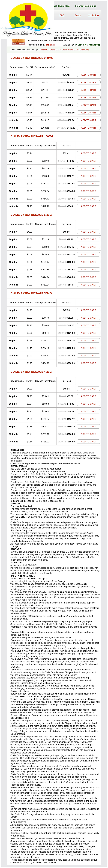The width and height of the screenshot is (108, 868).
Task: Add 180 pills of 200mg to cart
Action: [88, 128]
